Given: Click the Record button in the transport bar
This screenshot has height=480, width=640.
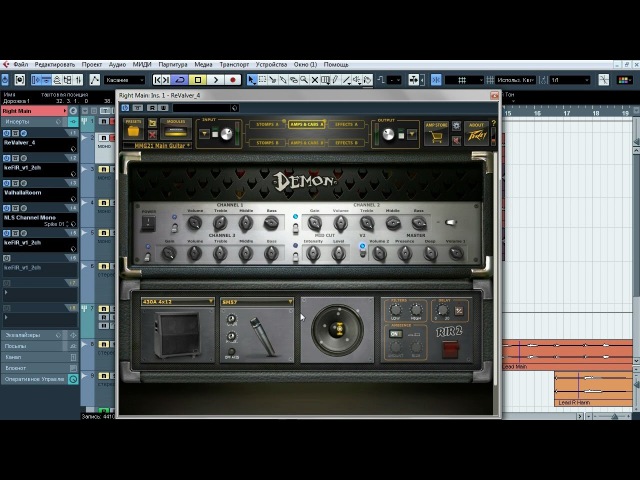Looking at the screenshot, I should point(233,80).
